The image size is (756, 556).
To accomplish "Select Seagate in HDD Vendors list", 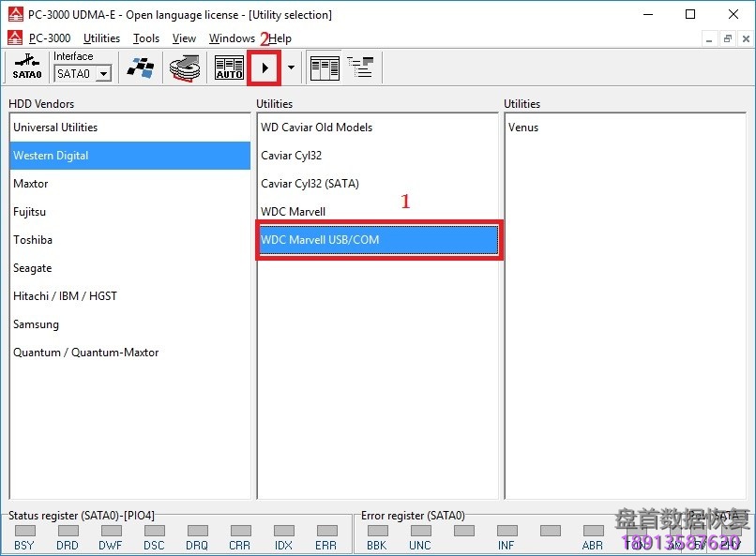I will [33, 268].
